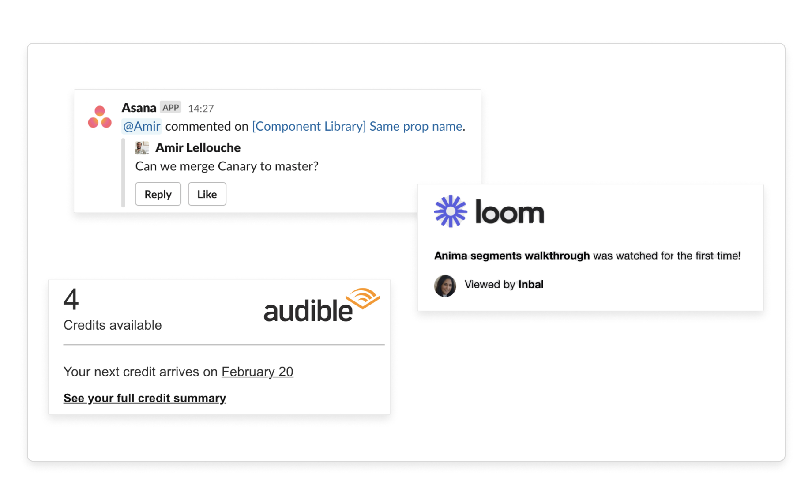Click Inbal's round profile picture
The width and height of the screenshot is (812, 504).
[445, 286]
